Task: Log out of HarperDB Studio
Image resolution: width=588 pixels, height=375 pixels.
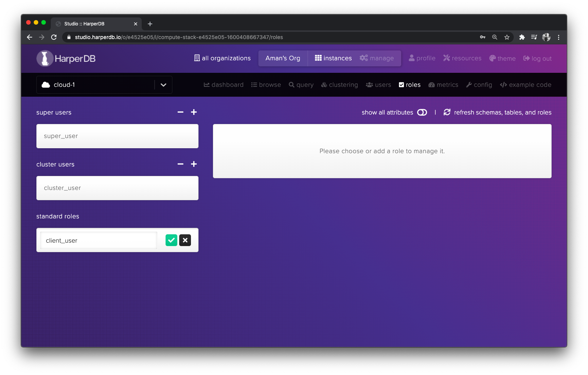Action: [x=537, y=58]
